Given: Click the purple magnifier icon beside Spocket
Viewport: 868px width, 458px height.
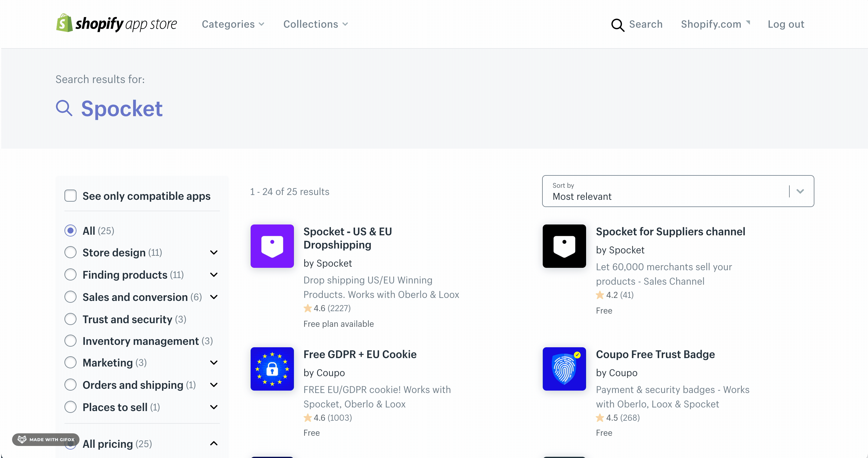Looking at the screenshot, I should 64,108.
